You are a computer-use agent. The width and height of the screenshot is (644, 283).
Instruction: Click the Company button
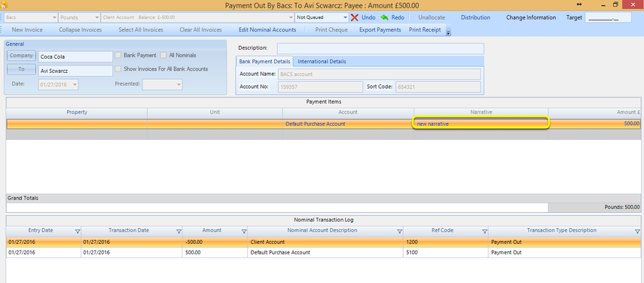pyautogui.click(x=21, y=56)
